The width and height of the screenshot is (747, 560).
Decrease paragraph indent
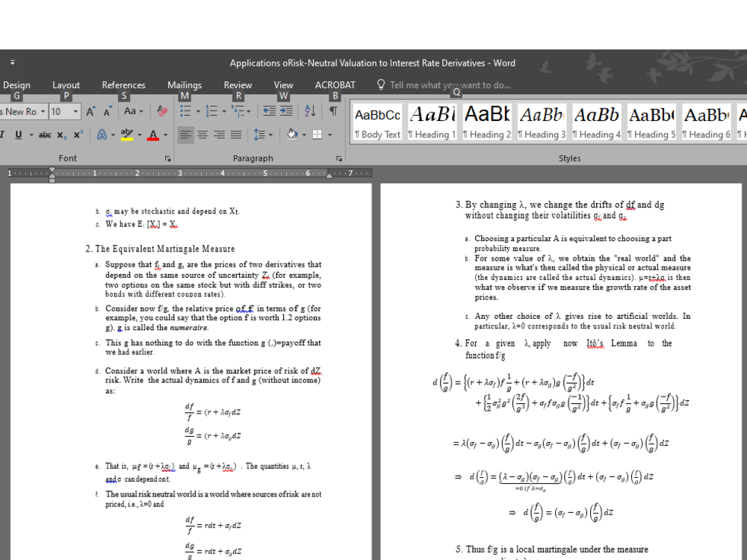coord(269,111)
